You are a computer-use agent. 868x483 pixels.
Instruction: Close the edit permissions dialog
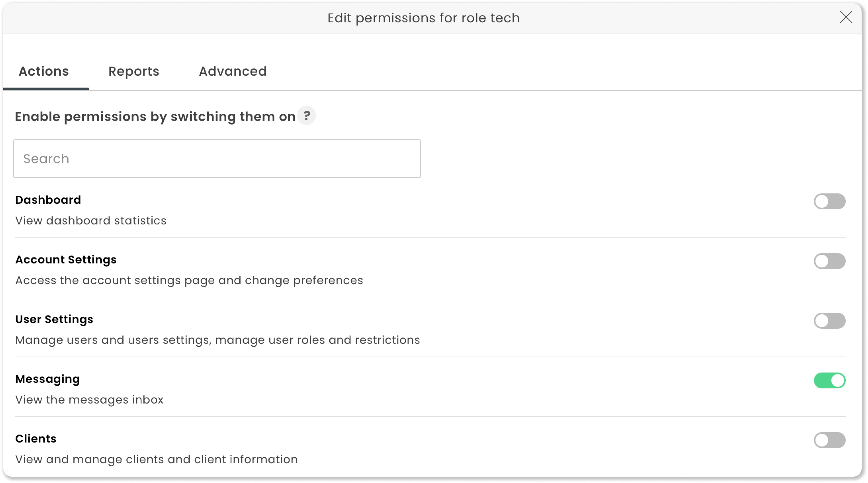tap(846, 17)
